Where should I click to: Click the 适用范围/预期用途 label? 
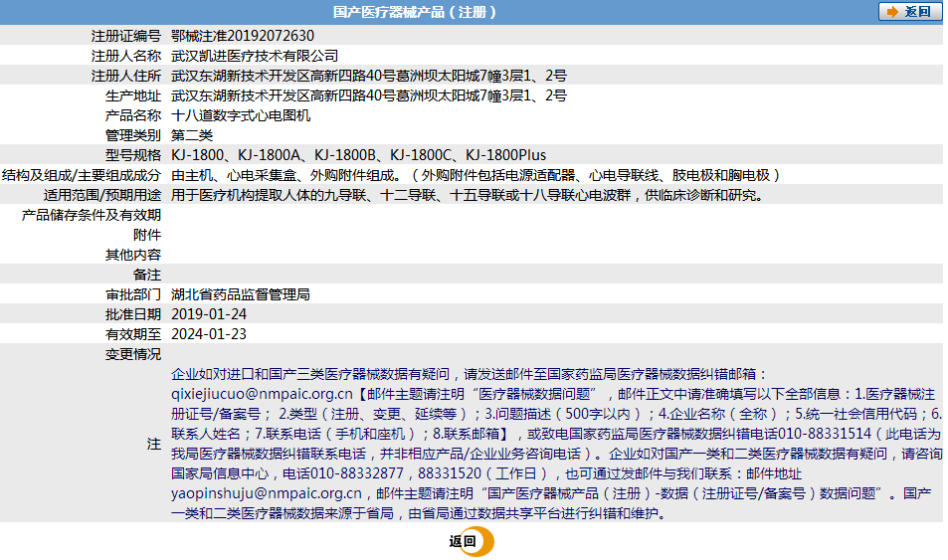click(102, 195)
